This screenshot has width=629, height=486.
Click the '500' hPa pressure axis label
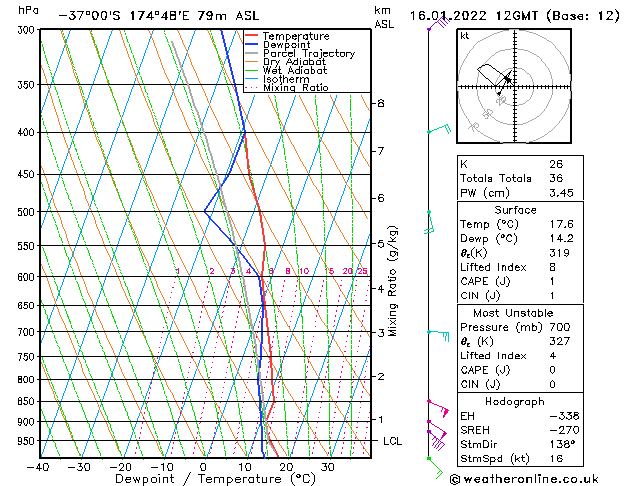[x=28, y=212]
